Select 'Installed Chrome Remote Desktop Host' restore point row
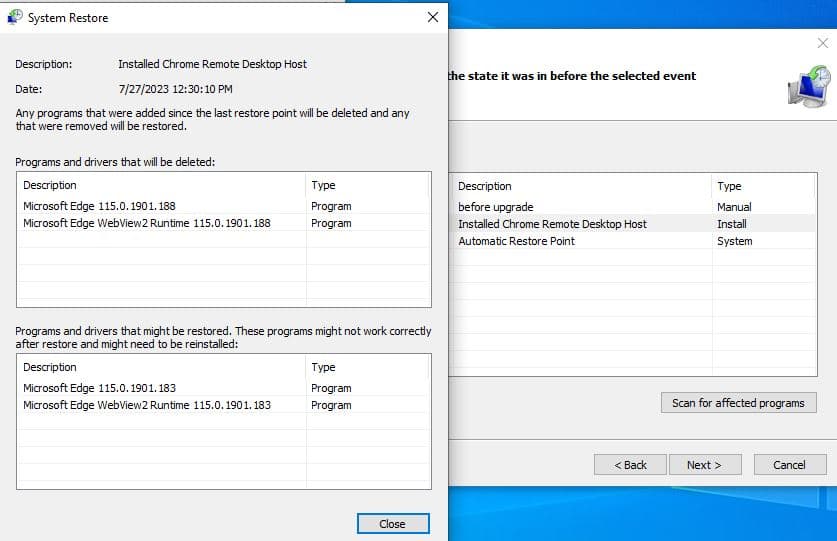This screenshot has width=837, height=541. click(x=633, y=224)
